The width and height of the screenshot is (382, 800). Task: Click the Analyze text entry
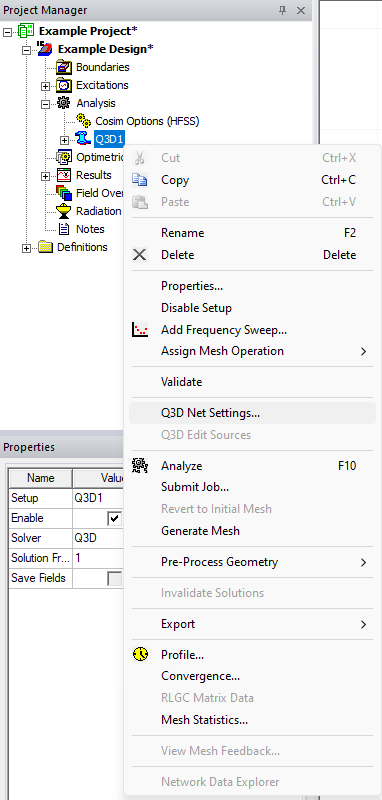pos(182,466)
